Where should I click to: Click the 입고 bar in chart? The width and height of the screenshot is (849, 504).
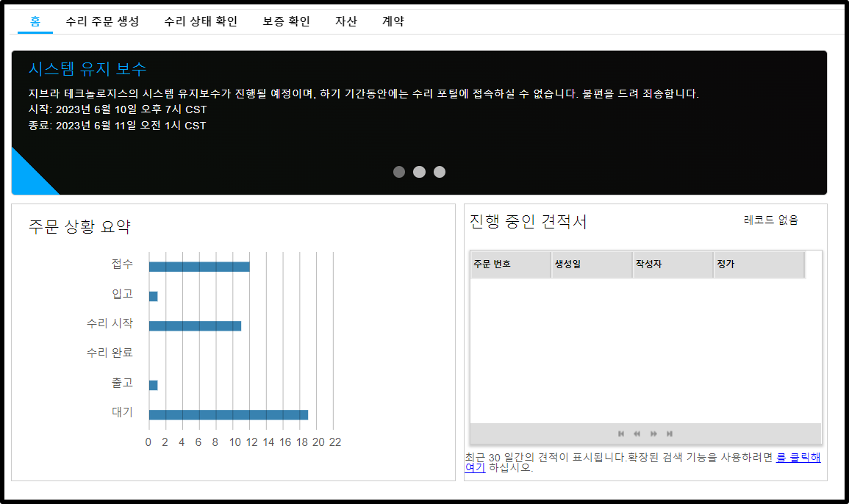(x=153, y=296)
